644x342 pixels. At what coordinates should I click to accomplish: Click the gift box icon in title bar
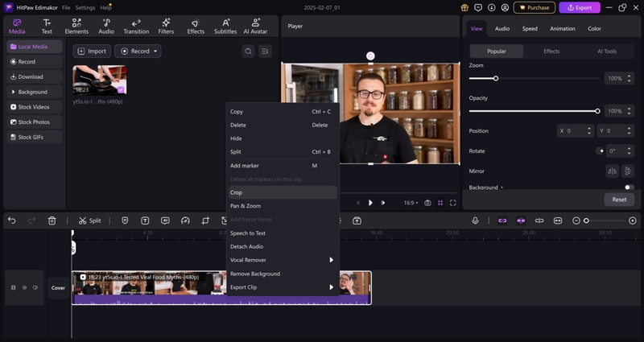coord(464,7)
